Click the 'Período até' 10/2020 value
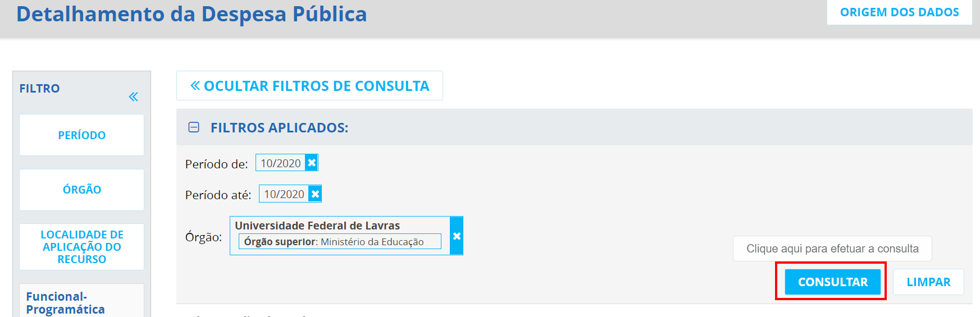Screen dimensions: 980x317 click(284, 194)
